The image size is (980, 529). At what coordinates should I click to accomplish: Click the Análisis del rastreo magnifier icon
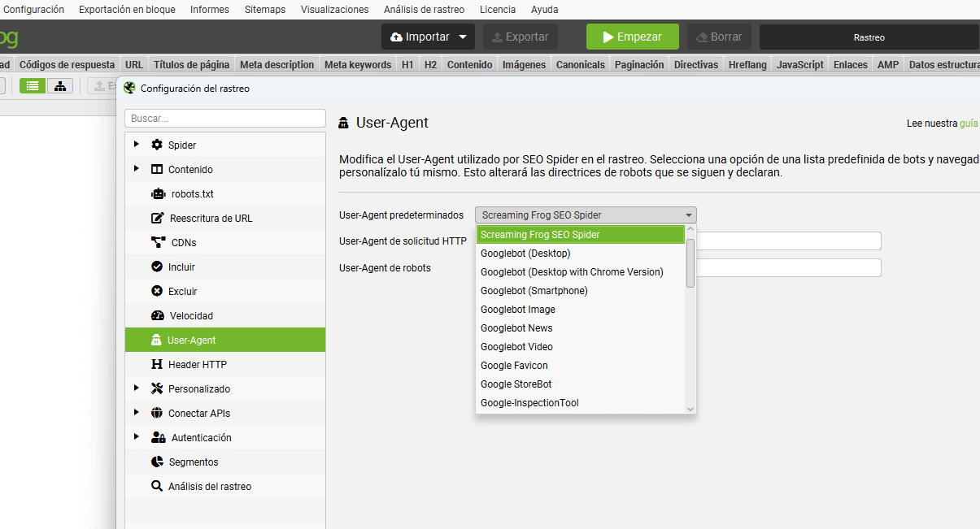[x=157, y=486]
